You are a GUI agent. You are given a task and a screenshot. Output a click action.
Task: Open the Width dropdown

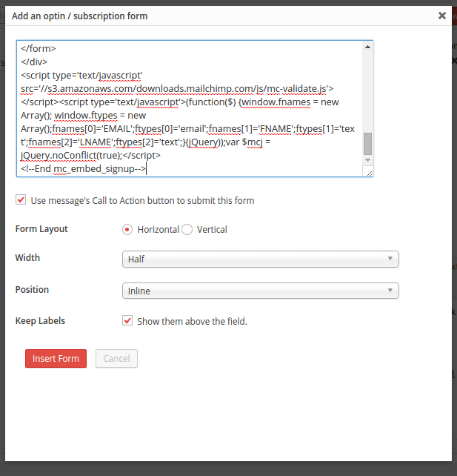coord(261,259)
